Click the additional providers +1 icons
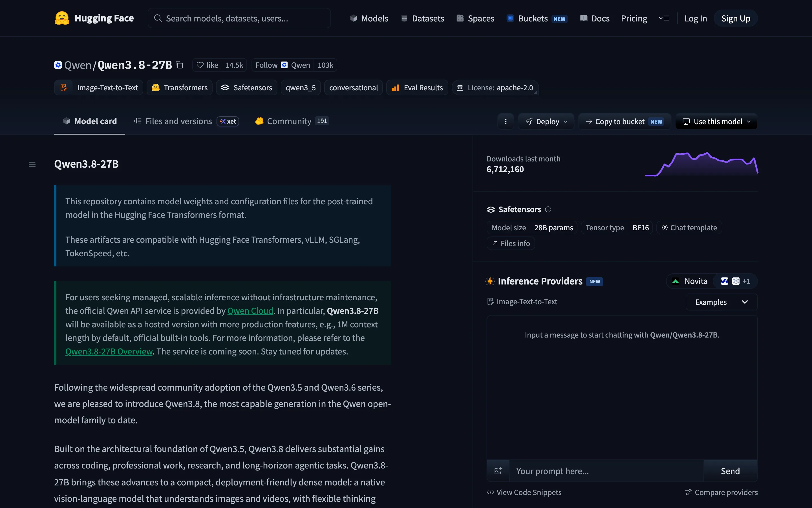This screenshot has width=812, height=508. click(736, 281)
